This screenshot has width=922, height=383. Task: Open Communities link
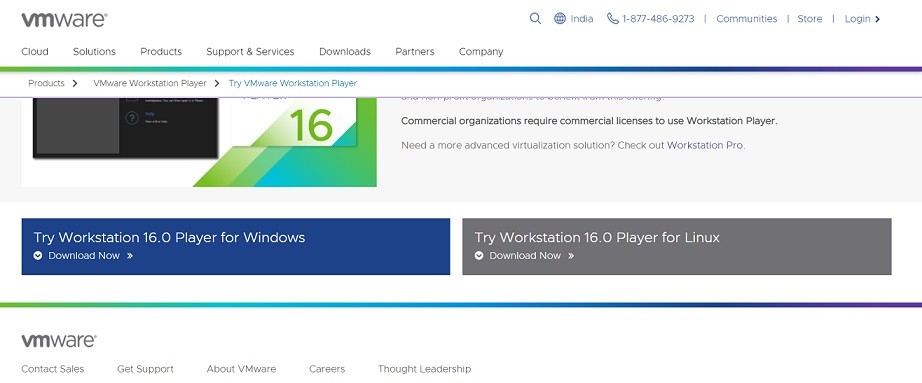pyautogui.click(x=746, y=19)
